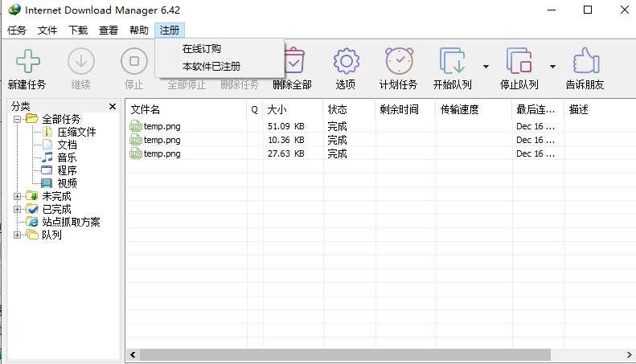Click the 告诉朋友 thumbs-up icon

click(585, 62)
